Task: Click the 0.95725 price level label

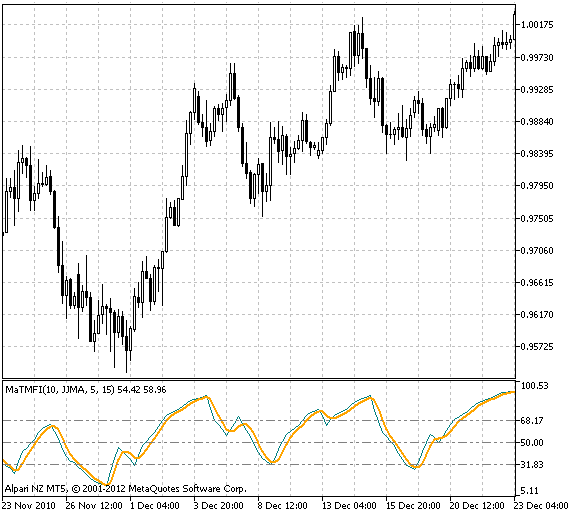Action: coord(537,347)
